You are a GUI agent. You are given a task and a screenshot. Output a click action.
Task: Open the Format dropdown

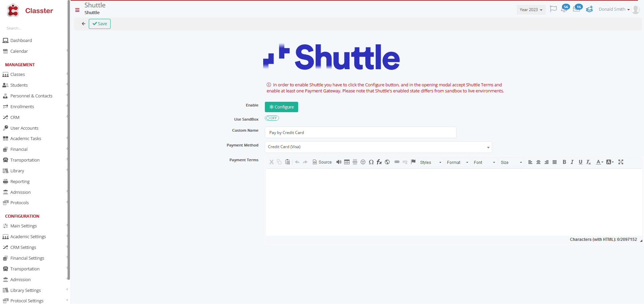pyautogui.click(x=457, y=162)
